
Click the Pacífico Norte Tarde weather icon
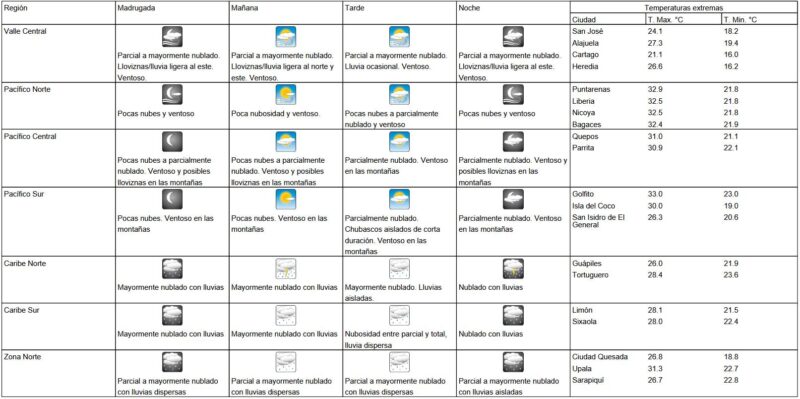click(x=399, y=94)
